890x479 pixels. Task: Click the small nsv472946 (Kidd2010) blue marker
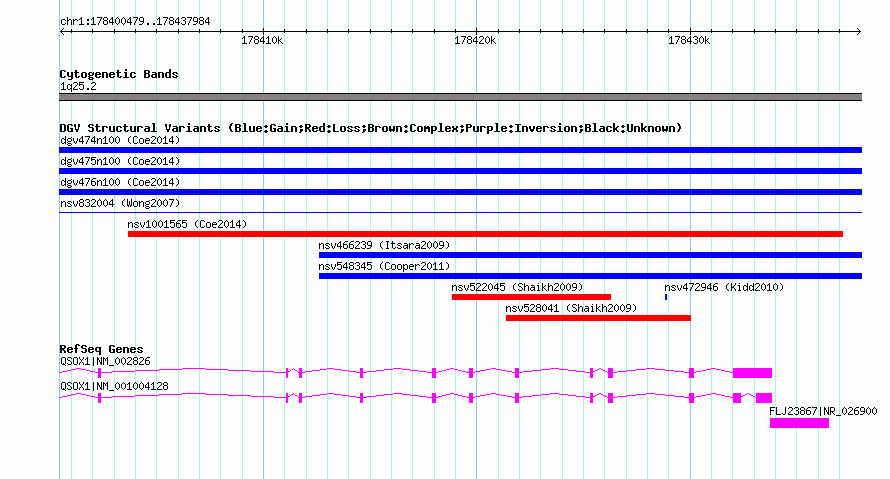click(x=666, y=297)
